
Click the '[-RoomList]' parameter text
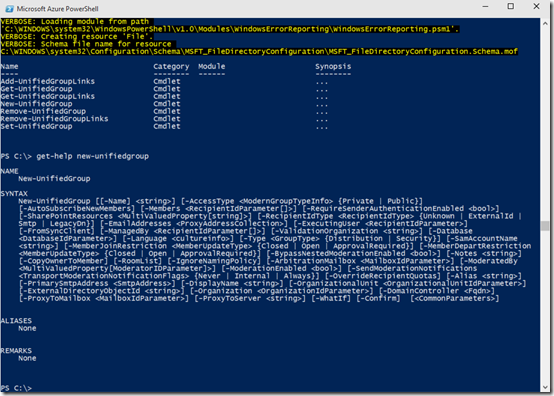[137, 261]
